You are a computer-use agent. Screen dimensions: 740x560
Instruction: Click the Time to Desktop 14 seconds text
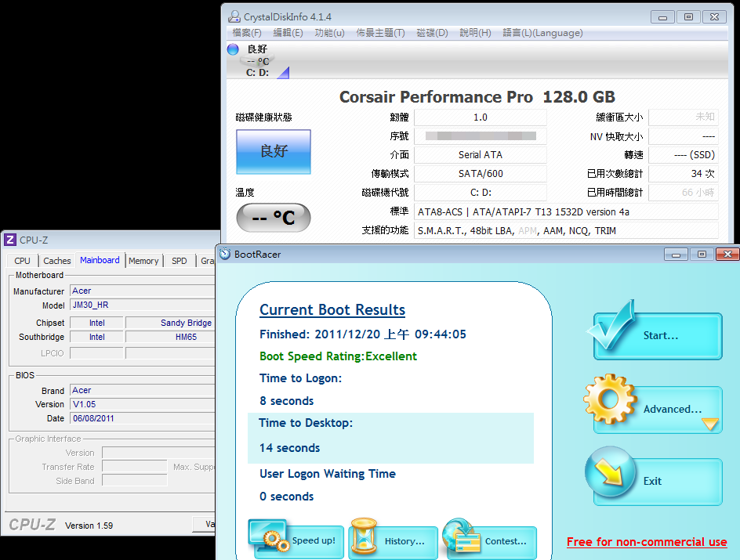[x=290, y=448]
